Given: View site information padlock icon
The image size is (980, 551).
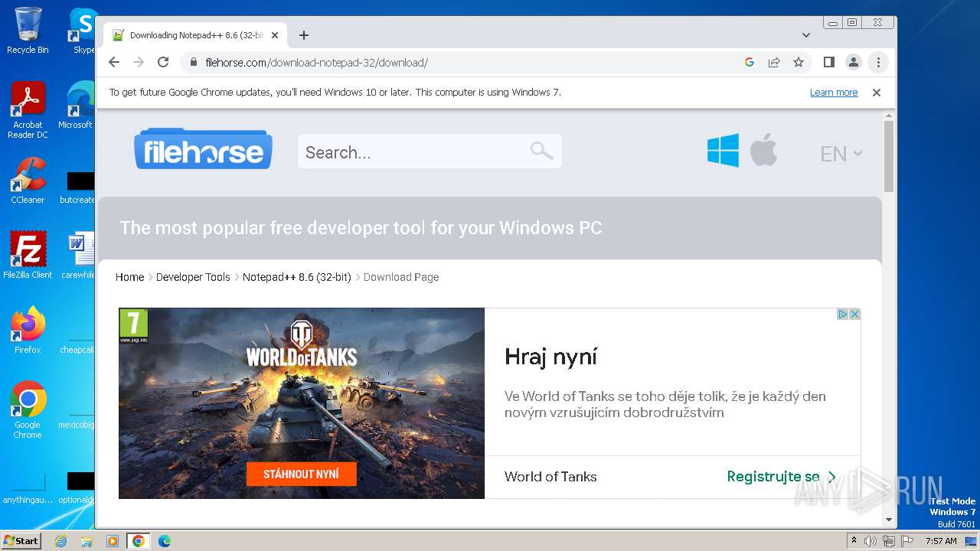Looking at the screenshot, I should pyautogui.click(x=194, y=62).
